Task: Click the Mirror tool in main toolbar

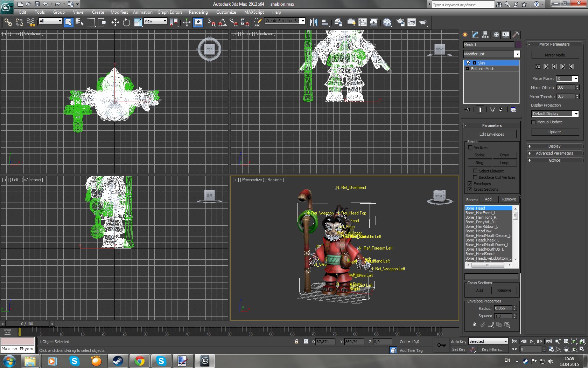Action: coord(313,22)
